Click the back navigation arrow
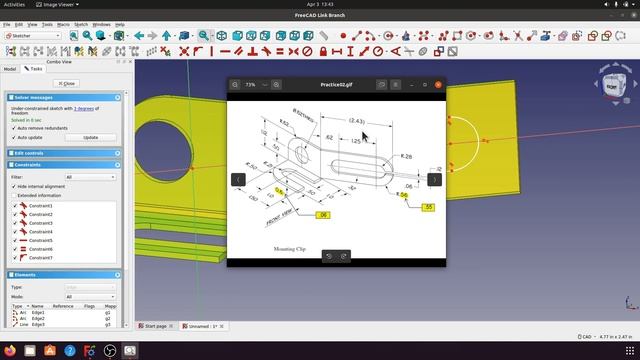The image size is (640, 360). coord(139,36)
